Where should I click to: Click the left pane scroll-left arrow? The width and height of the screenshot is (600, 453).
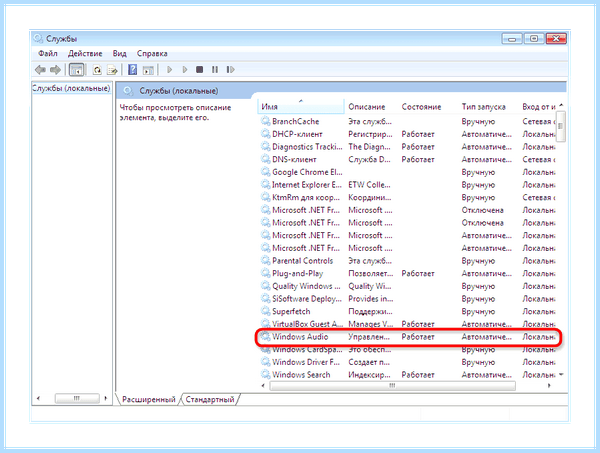click(38, 398)
